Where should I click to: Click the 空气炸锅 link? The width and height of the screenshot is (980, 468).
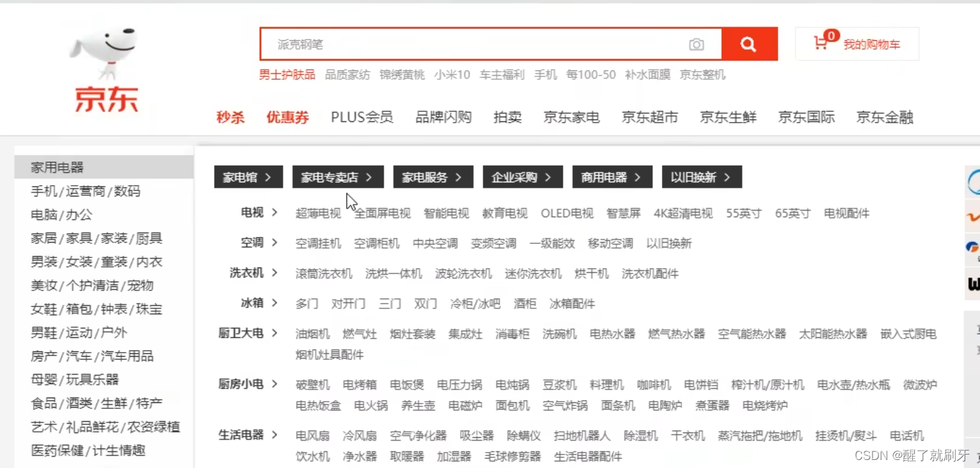click(x=565, y=406)
